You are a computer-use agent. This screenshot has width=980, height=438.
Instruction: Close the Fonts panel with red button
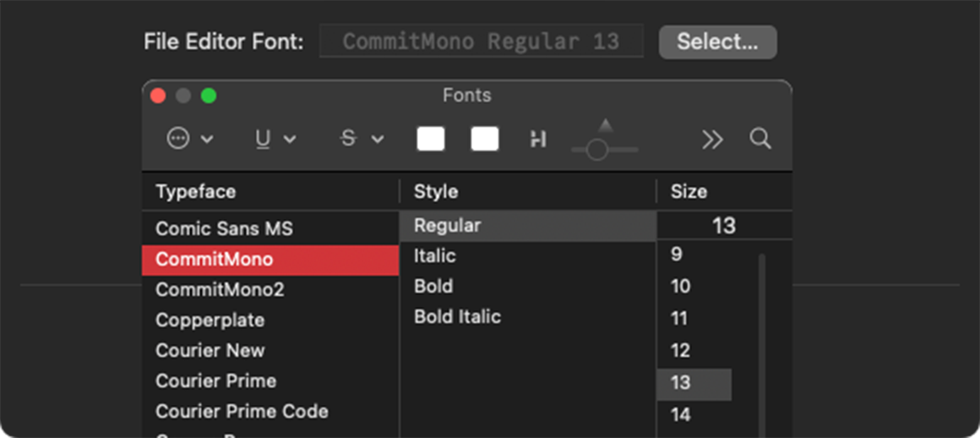pyautogui.click(x=158, y=96)
